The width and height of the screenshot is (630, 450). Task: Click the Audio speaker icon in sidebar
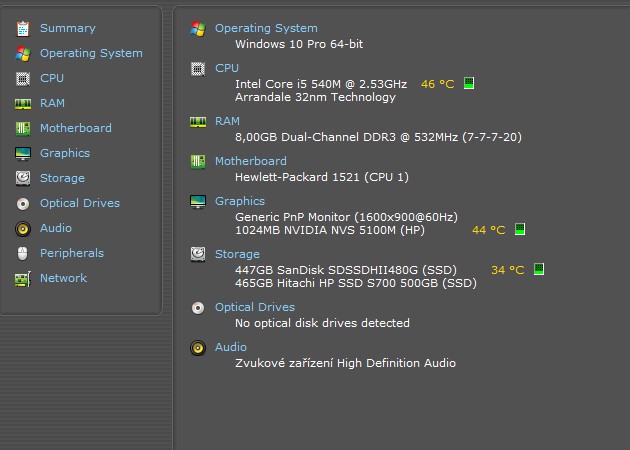pyautogui.click(x=23, y=229)
